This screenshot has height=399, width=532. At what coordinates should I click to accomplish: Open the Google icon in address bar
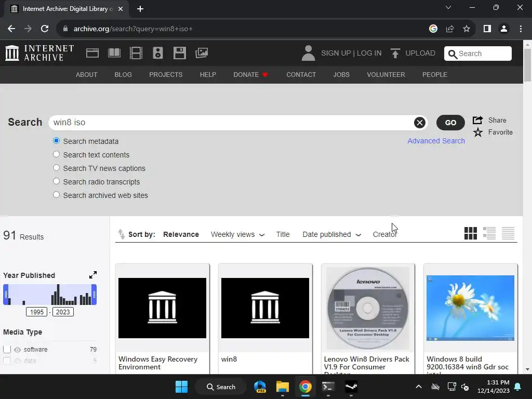pyautogui.click(x=433, y=29)
